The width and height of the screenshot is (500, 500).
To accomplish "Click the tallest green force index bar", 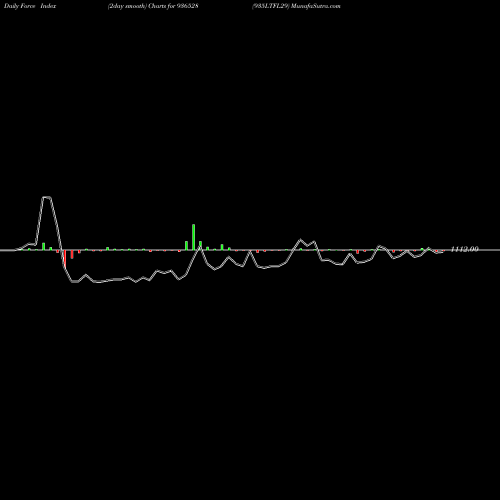I will coord(193,237).
